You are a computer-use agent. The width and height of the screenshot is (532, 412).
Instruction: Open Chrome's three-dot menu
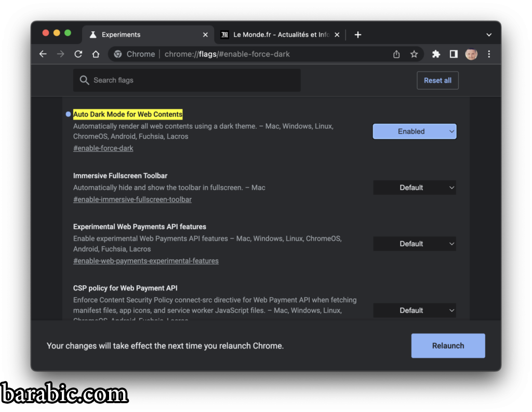point(489,54)
